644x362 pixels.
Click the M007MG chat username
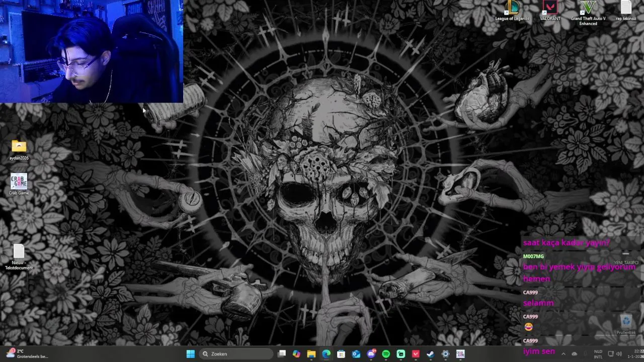tap(533, 256)
